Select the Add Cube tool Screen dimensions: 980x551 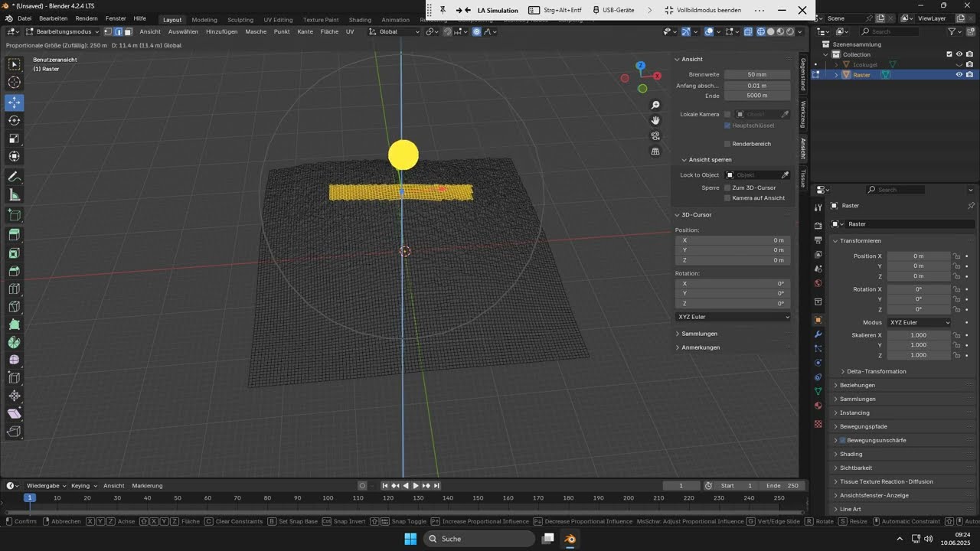coord(15,216)
